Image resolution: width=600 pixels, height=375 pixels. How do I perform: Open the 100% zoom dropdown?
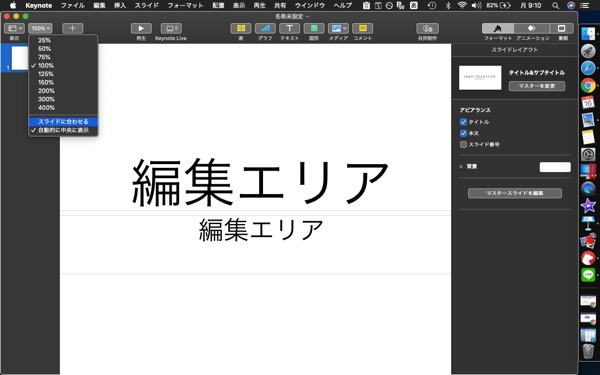(x=40, y=28)
